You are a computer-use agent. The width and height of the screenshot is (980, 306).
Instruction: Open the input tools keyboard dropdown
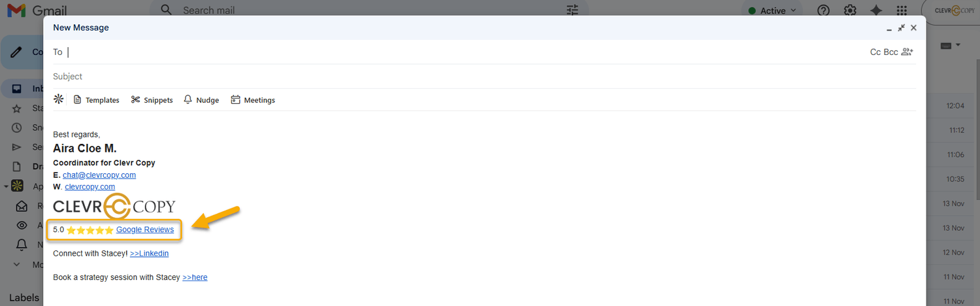point(951,45)
